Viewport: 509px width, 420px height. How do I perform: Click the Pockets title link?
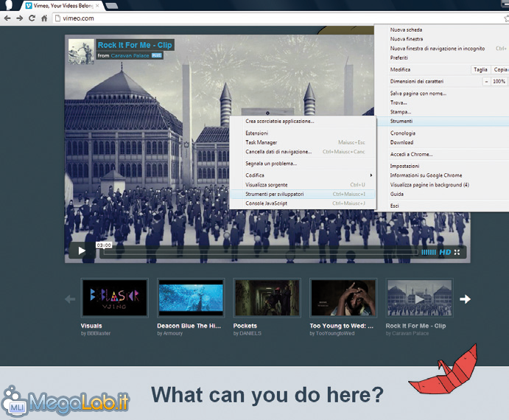[245, 326]
